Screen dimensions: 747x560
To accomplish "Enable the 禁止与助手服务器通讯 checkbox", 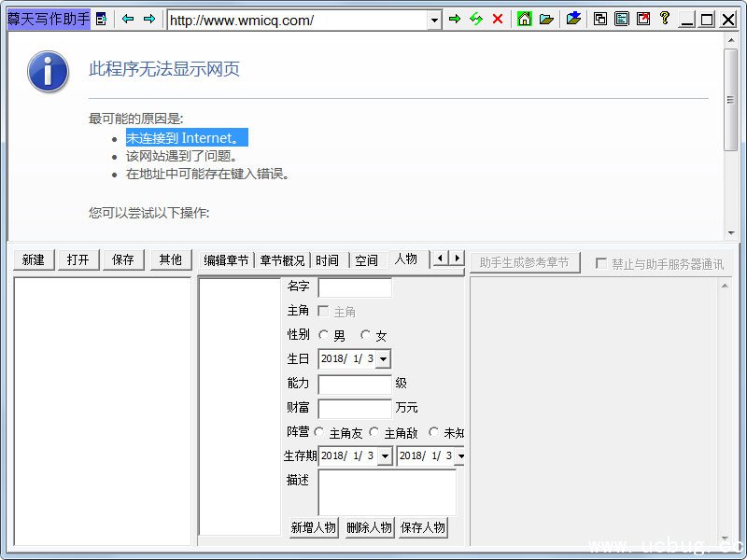I will coord(601,263).
